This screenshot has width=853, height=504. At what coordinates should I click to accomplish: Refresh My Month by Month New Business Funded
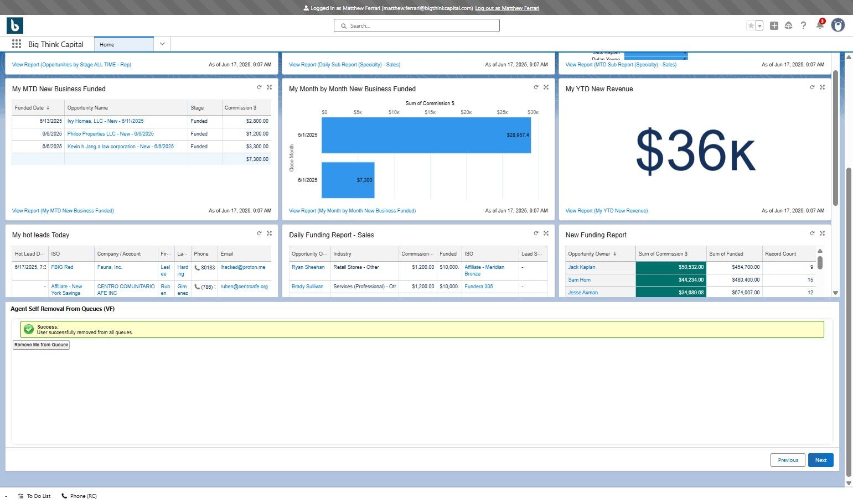[x=536, y=87]
